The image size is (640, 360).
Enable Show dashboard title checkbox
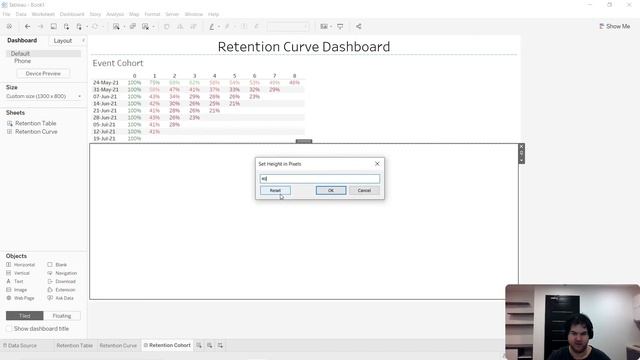pos(9,329)
